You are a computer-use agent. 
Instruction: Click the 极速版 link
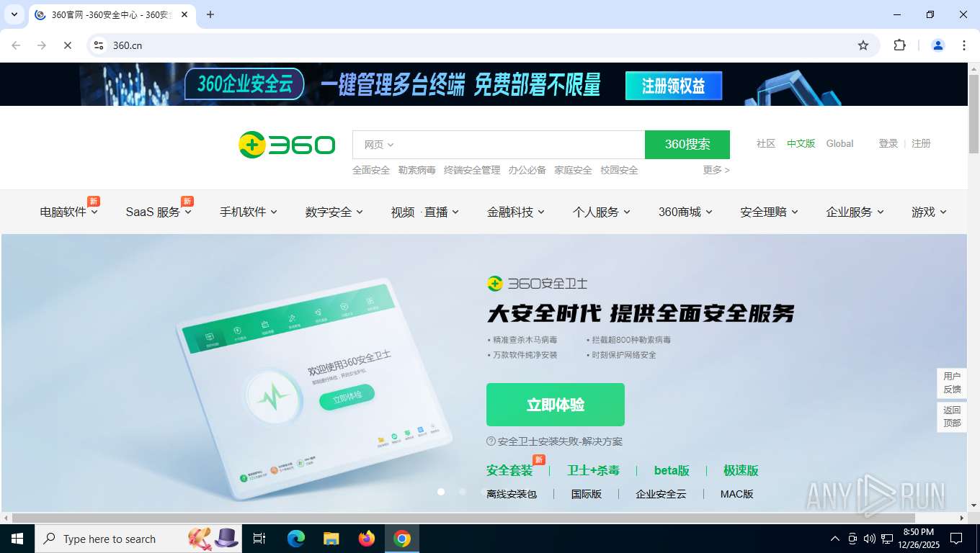[741, 470]
